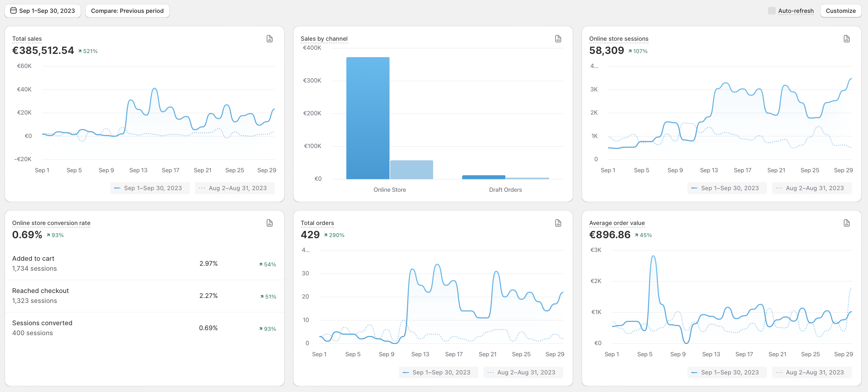Open the Total orders report icon
This screenshot has height=392, width=868.
tap(558, 223)
